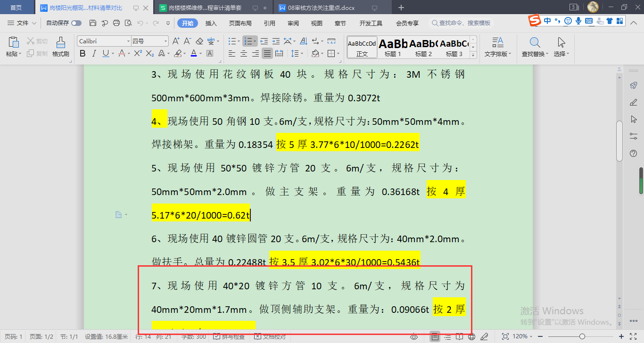Click the zoom slider handle

[x=582, y=337]
